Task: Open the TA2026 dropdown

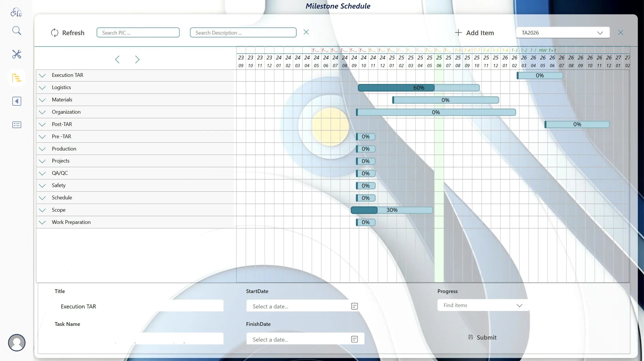Action: (562, 33)
